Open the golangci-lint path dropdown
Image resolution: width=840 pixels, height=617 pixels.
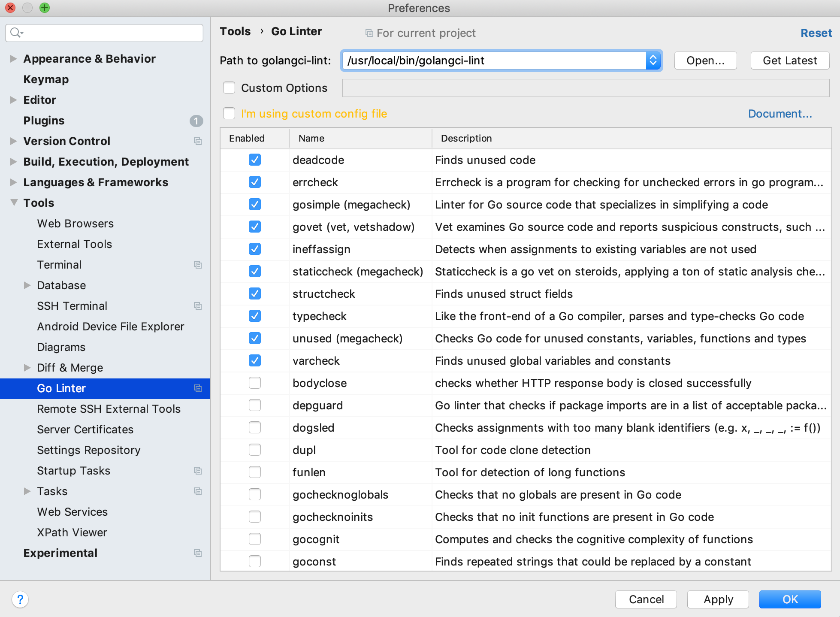[x=653, y=60]
